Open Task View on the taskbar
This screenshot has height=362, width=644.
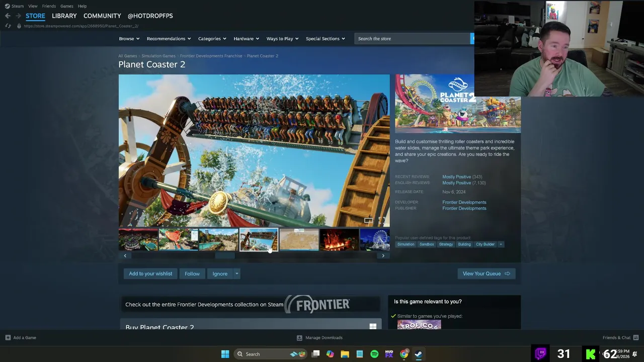point(315,354)
